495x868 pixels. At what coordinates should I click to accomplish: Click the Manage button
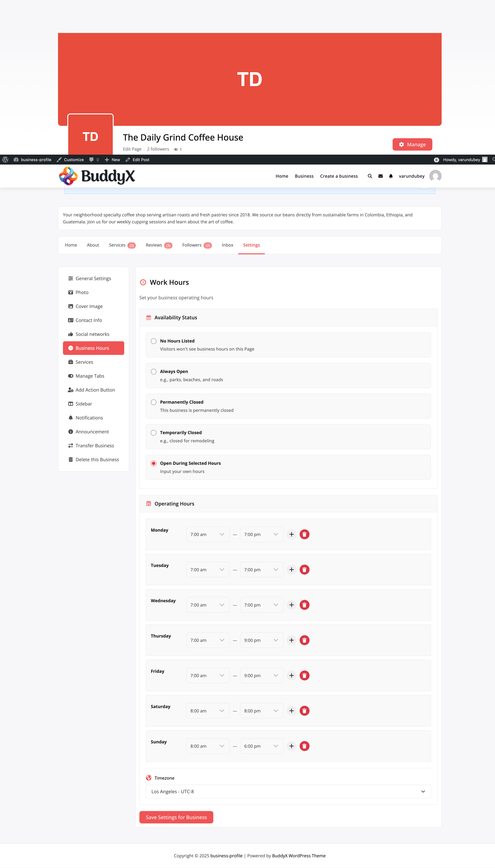412,144
